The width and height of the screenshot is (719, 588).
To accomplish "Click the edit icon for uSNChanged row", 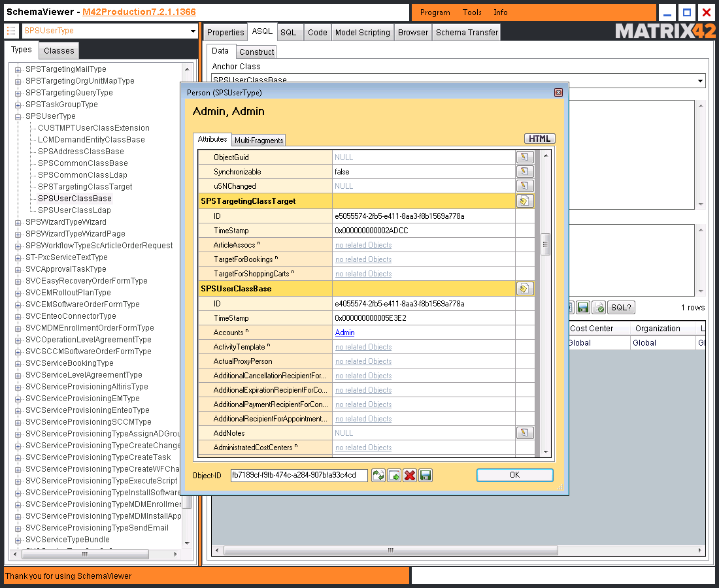I will click(525, 186).
